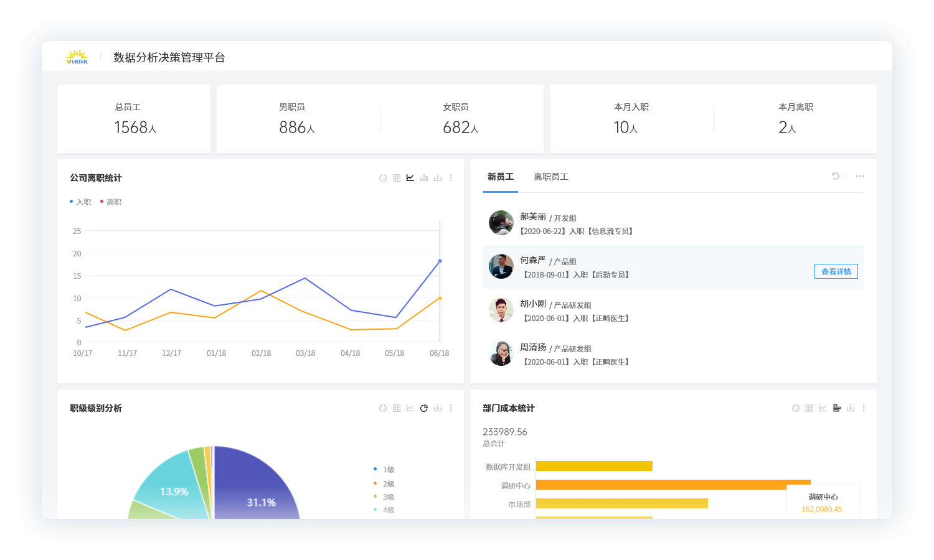Screen dimensions: 934x560
Task: Refresh the 部门成本统计 chart
Action: 796,408
